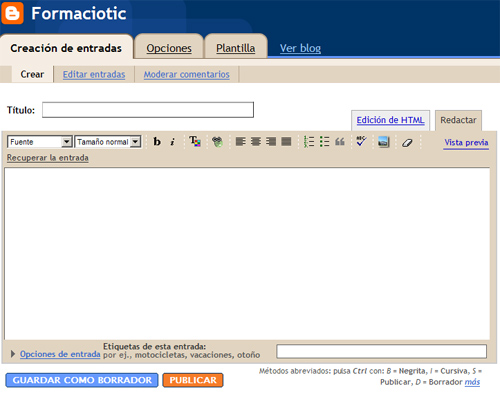Go to Editar entradas
Viewport: 500px width, 395px height.
(x=94, y=74)
